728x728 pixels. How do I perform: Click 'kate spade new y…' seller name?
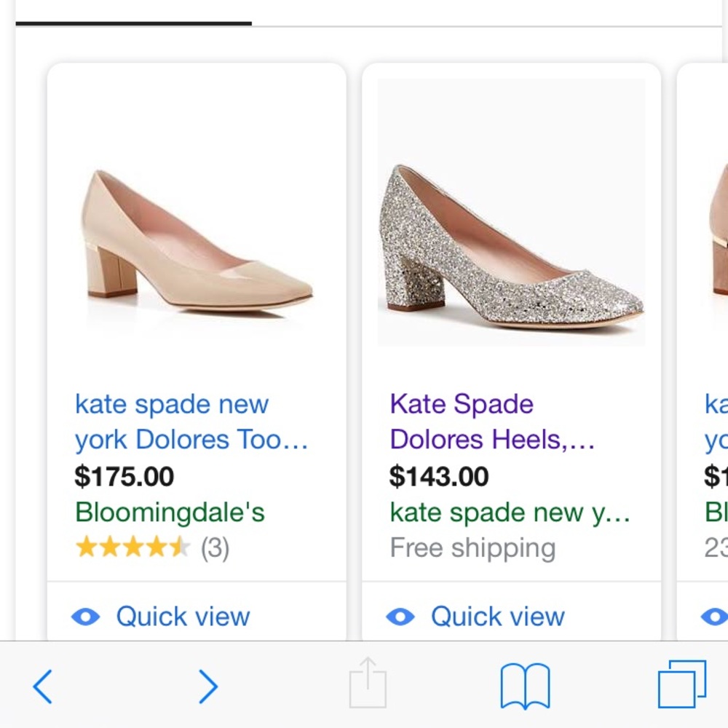point(510,513)
